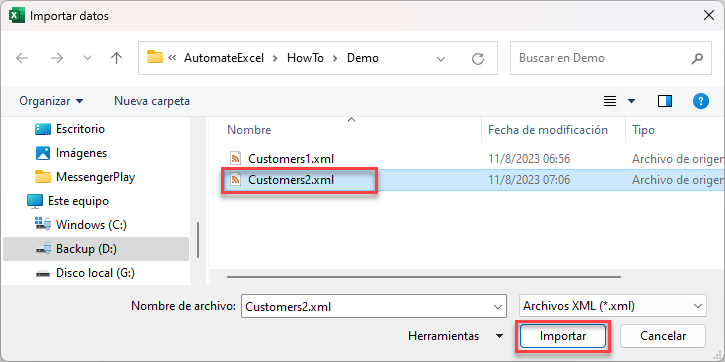Click the breadcrumb overflow chevrons

click(x=172, y=58)
